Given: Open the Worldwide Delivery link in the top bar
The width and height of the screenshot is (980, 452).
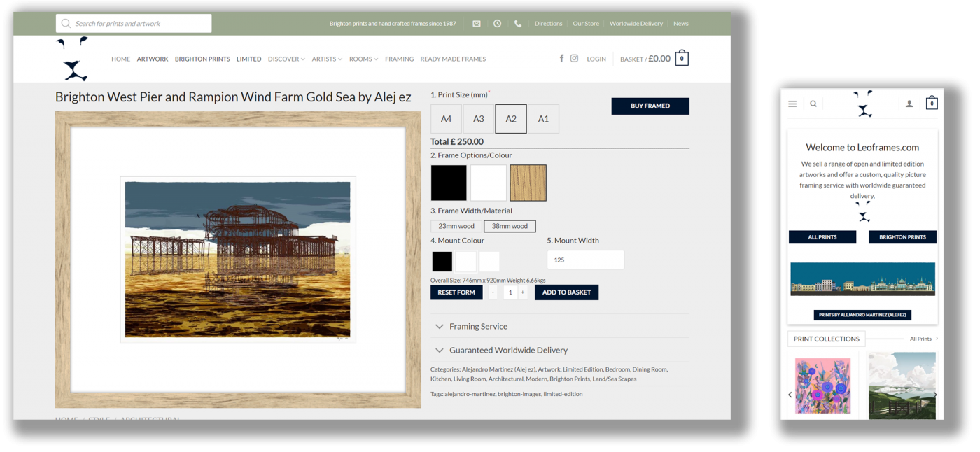Looking at the screenshot, I should (636, 24).
